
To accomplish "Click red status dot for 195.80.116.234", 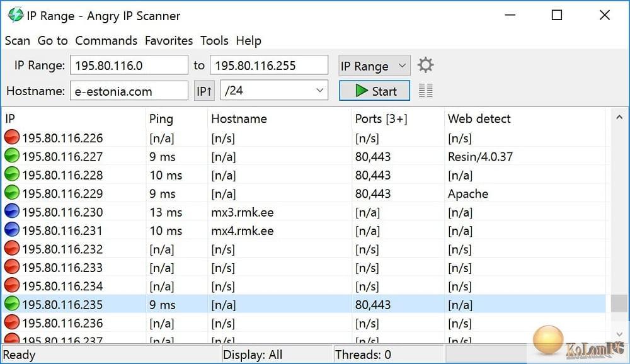I will pyautogui.click(x=11, y=285).
